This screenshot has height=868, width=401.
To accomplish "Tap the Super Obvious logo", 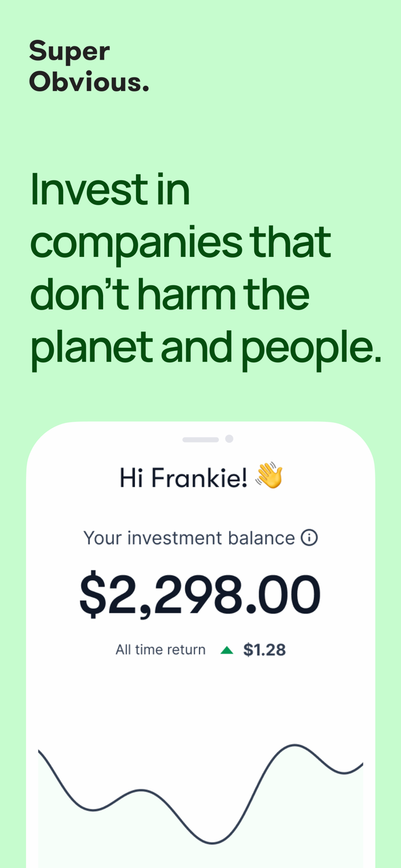I will 89,65.
